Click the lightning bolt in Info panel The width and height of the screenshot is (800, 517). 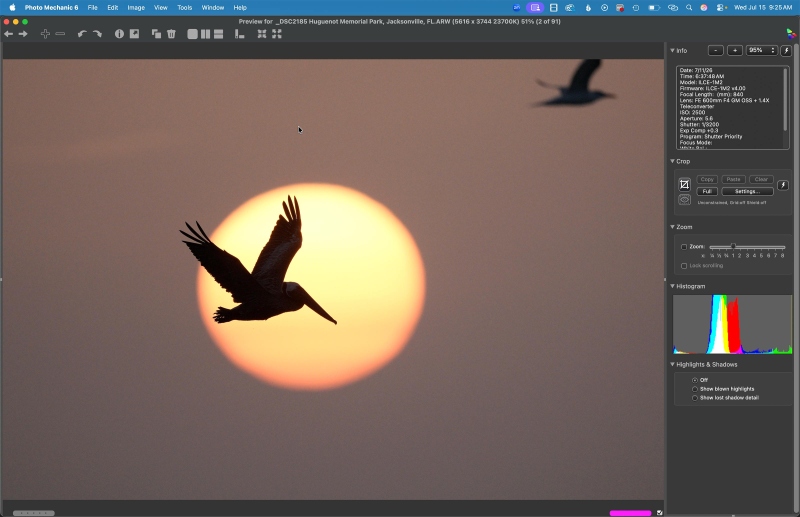click(x=786, y=50)
